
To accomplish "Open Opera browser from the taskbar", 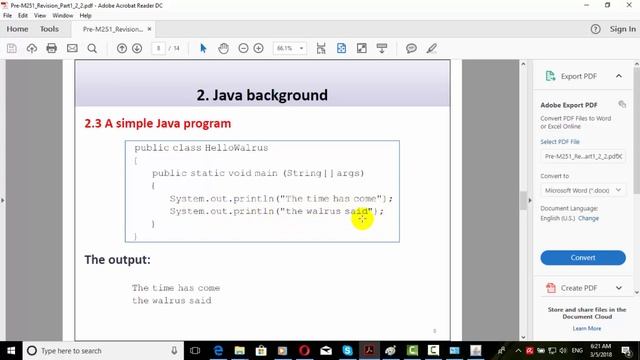I will [304, 350].
